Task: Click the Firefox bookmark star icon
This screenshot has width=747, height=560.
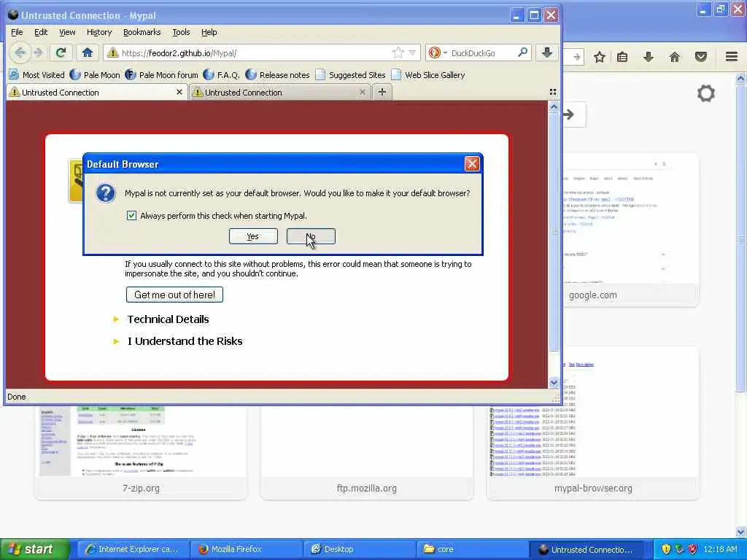Action: pos(600,57)
